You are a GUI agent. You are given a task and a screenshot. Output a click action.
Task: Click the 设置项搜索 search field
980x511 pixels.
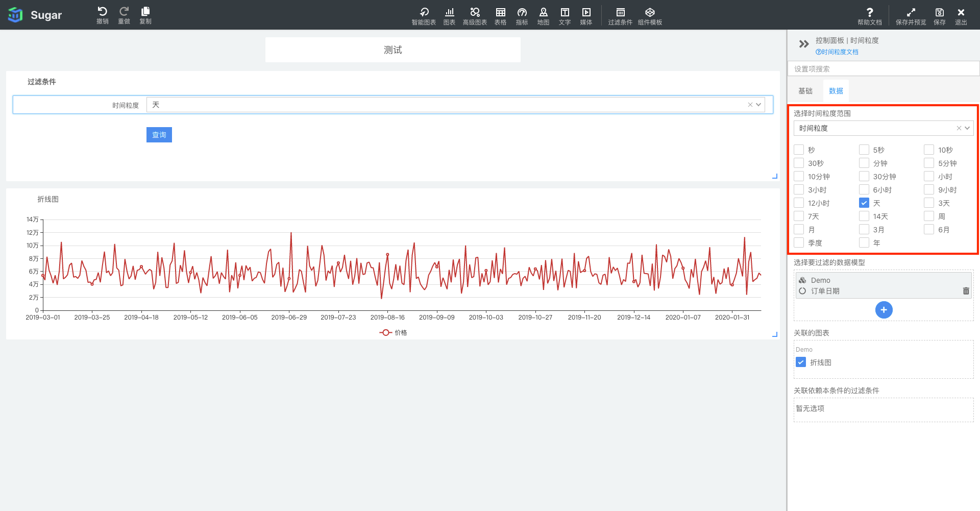pyautogui.click(x=883, y=69)
